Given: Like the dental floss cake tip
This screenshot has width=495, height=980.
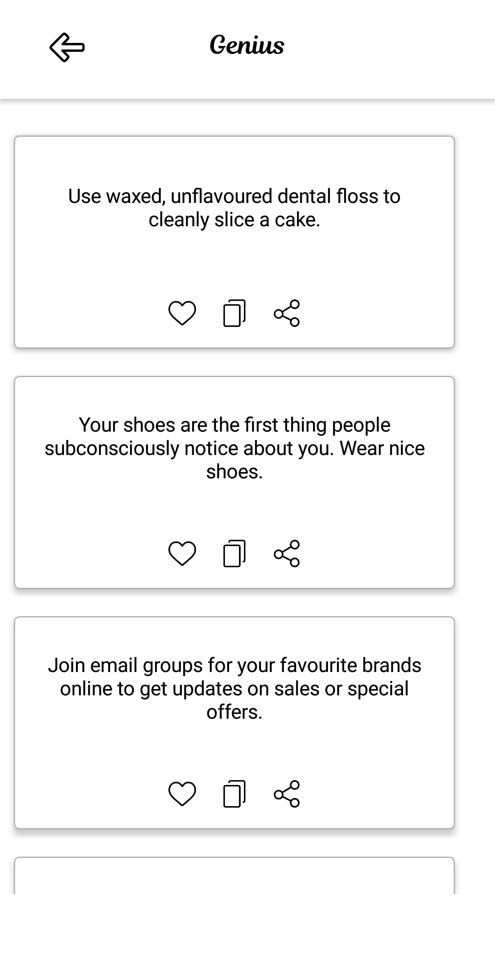Looking at the screenshot, I should coord(182,313).
